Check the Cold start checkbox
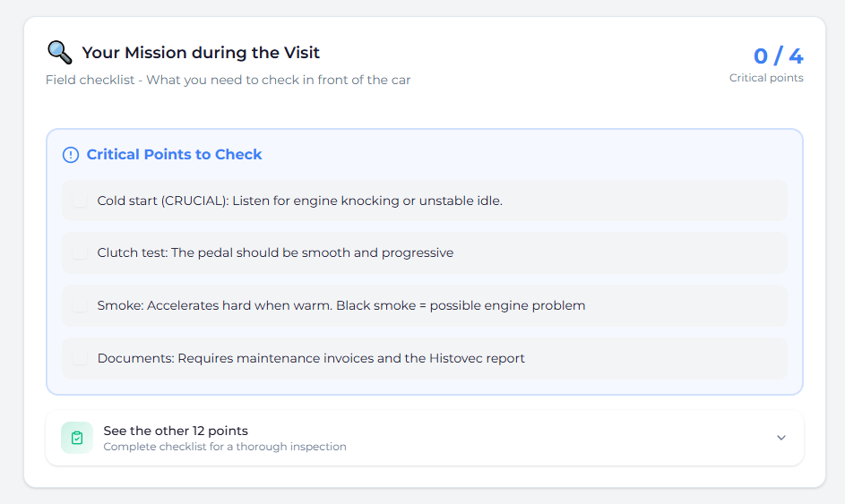 (81, 201)
